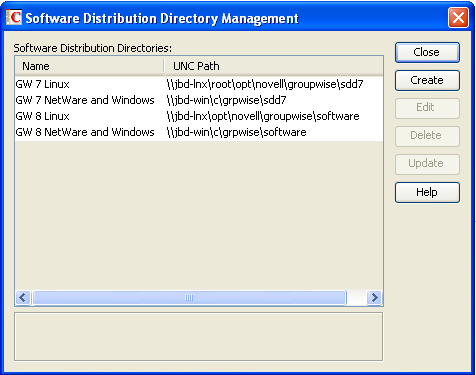Click the Create button
The width and height of the screenshot is (476, 375).
(x=427, y=80)
